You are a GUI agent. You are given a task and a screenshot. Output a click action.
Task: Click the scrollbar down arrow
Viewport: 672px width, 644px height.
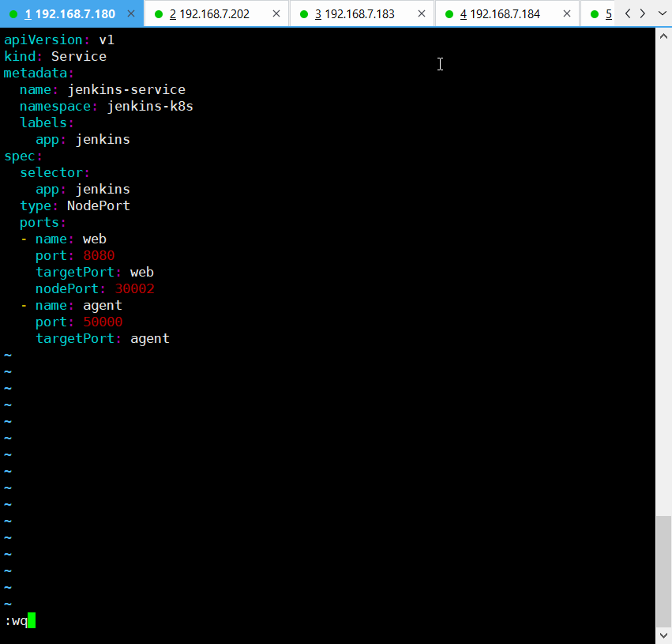(663, 635)
